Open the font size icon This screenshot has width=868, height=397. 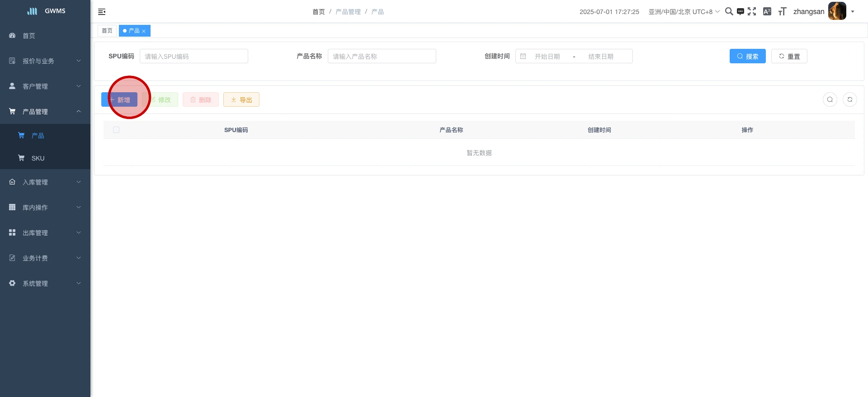(x=782, y=12)
